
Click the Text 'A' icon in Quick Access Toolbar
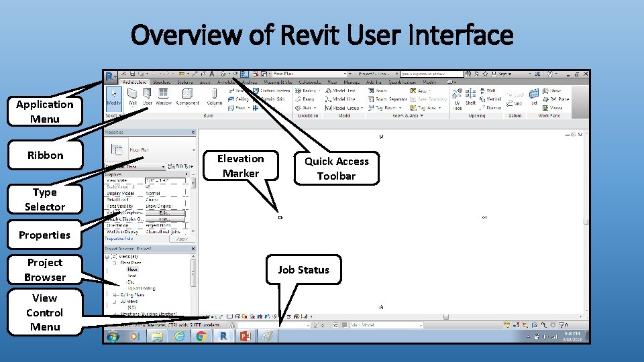[212, 74]
